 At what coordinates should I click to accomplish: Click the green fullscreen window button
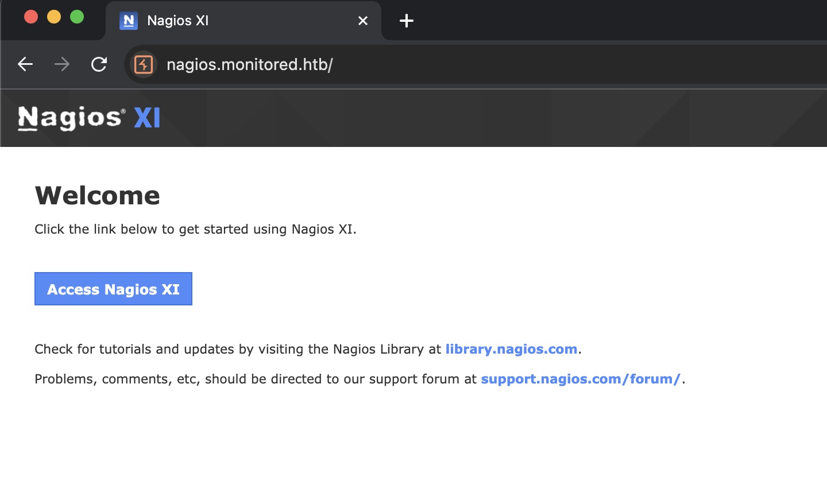click(x=77, y=17)
